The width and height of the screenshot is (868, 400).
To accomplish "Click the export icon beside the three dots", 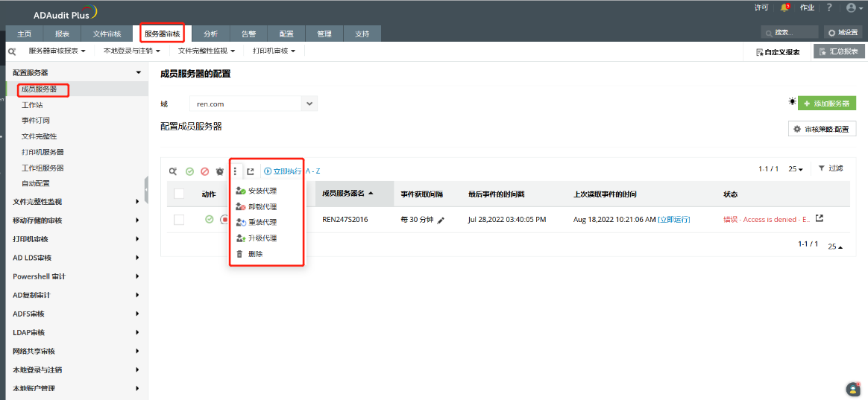I will 251,171.
